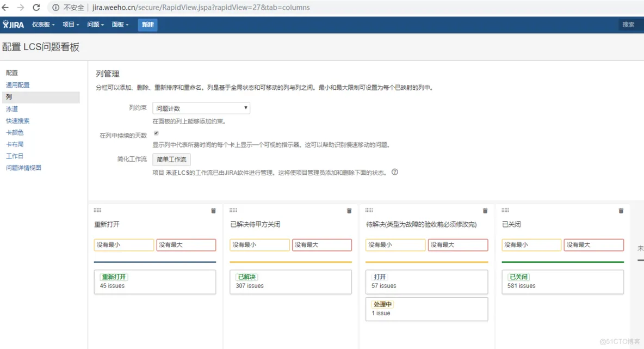Screen dimensions: 644x349
Task: Select the 列 sidebar item
Action: [x=41, y=97]
